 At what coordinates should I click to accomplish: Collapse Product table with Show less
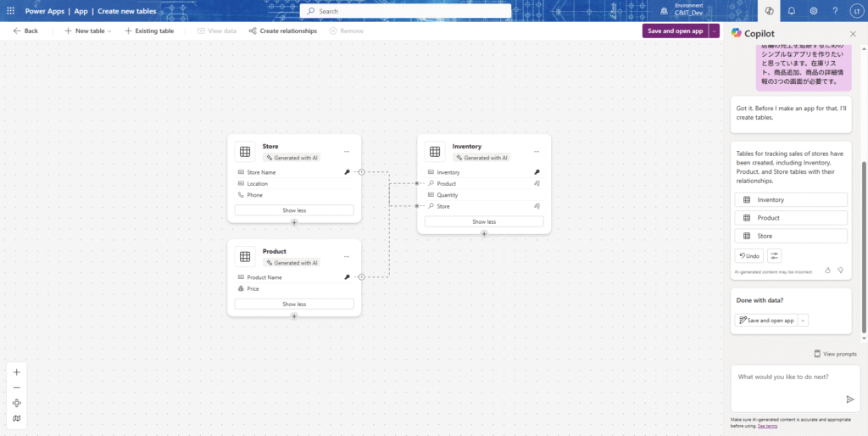294,304
